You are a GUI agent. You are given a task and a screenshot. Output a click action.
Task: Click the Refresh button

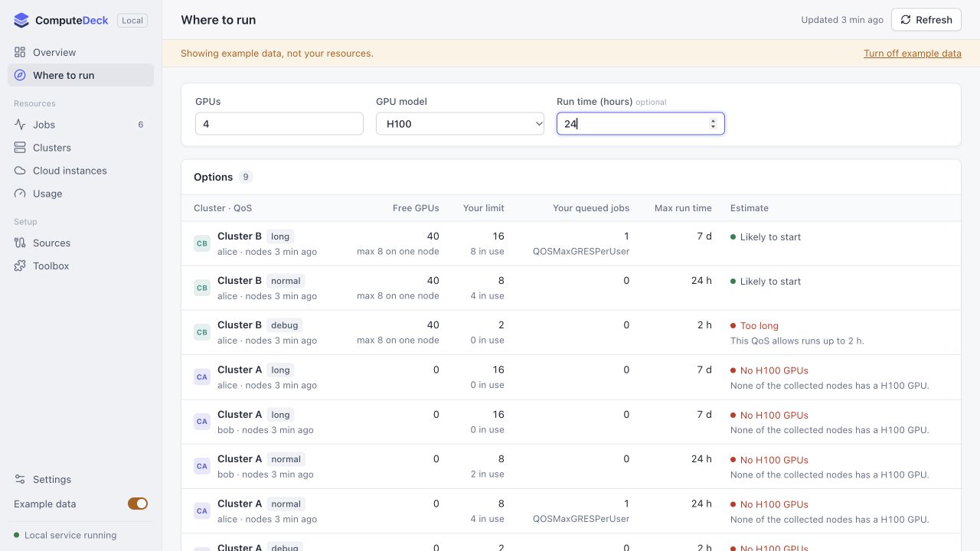click(x=926, y=20)
